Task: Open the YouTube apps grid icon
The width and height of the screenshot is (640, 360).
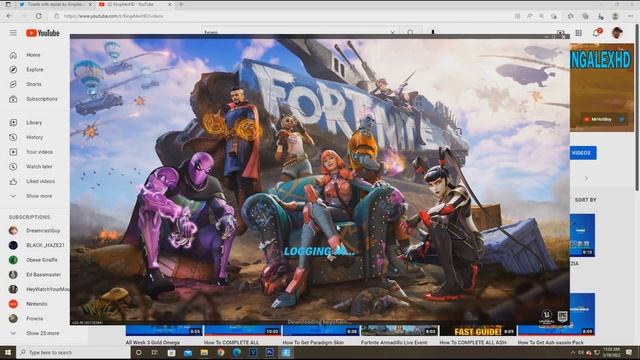Action: tap(578, 33)
